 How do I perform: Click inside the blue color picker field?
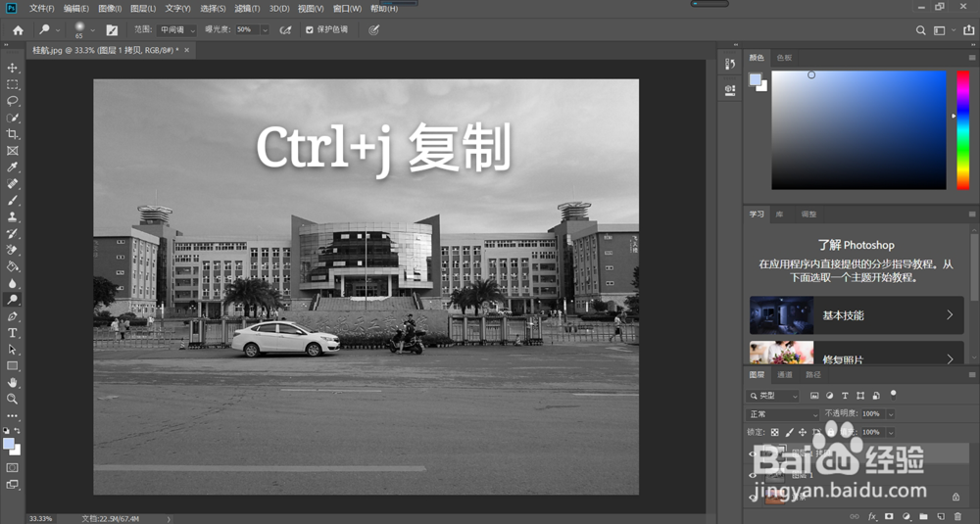tap(858, 130)
